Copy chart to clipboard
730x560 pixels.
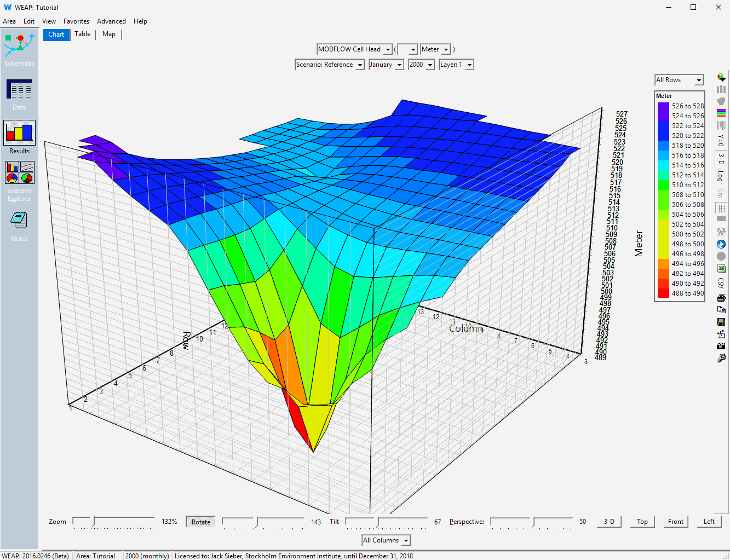click(x=721, y=310)
